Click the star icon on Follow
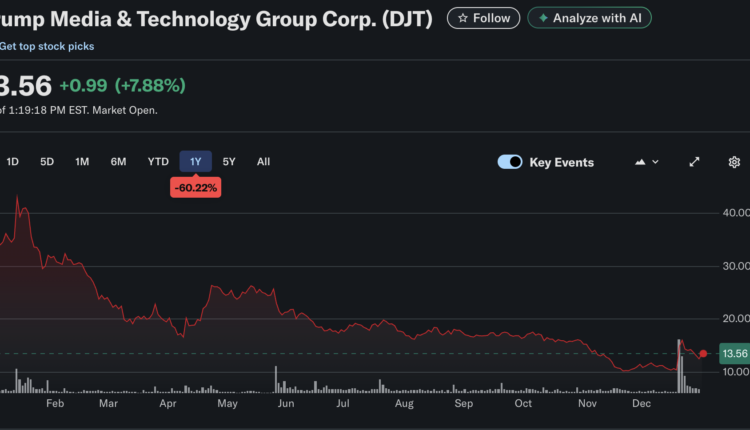 462,18
